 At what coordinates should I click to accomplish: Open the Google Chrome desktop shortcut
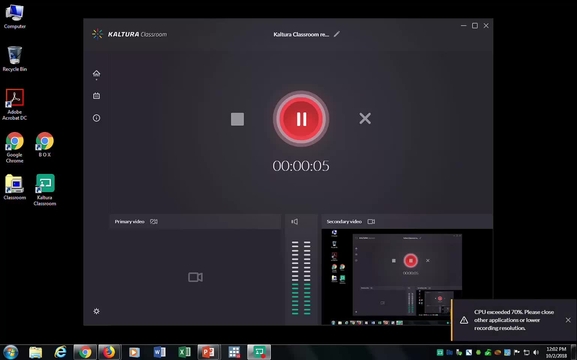[15, 147]
